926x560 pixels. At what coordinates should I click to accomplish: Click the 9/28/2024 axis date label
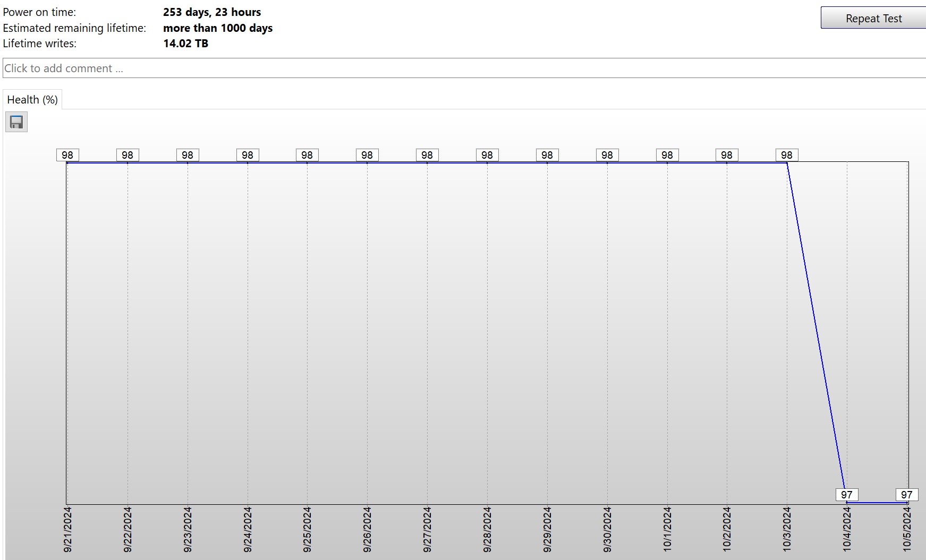coord(487,530)
